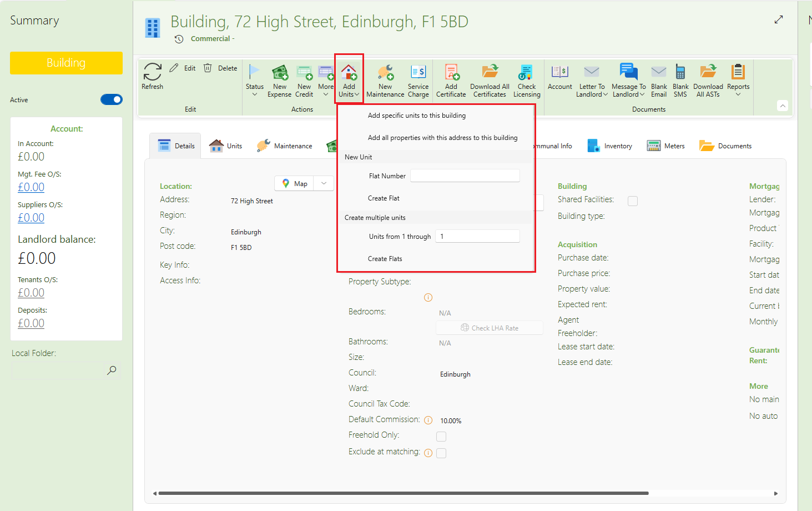Expand the Map dropdown arrow
The height and width of the screenshot is (511, 812).
[324, 183]
